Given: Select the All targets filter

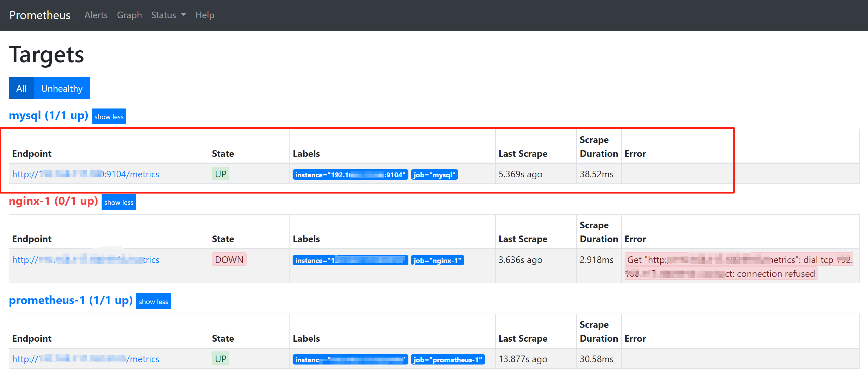Looking at the screenshot, I should pyautogui.click(x=21, y=88).
